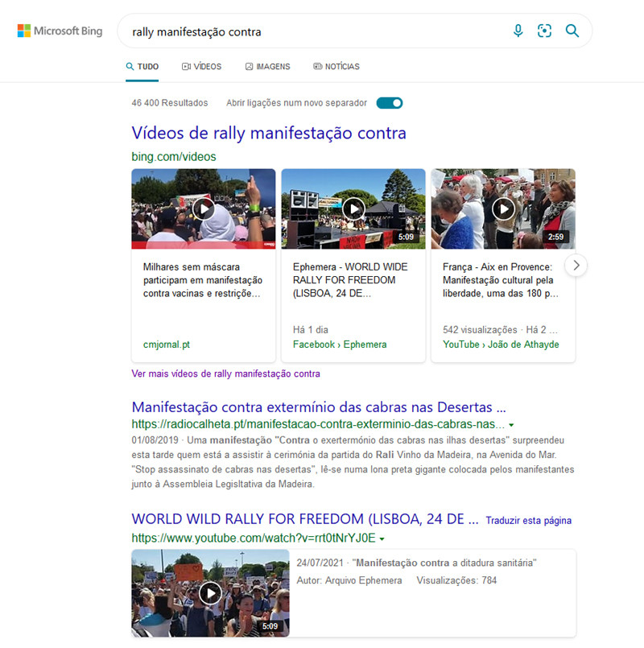Viewport: 644px width, 648px height.
Task: Toggle 'Abrir ligações num novo separador' switch
Action: tap(389, 103)
